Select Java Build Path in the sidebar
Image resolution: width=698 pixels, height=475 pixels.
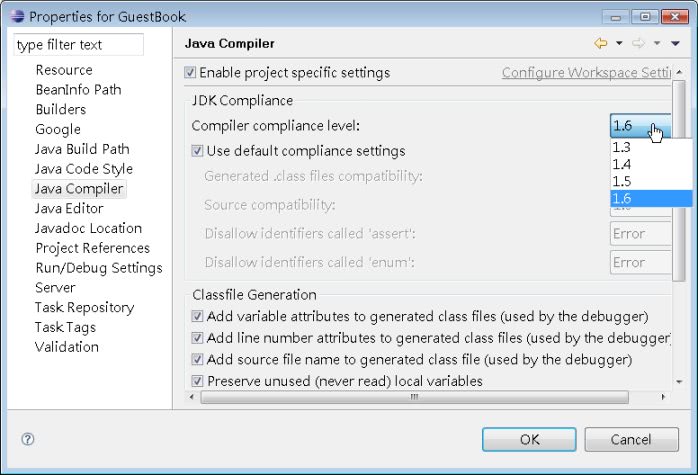[x=82, y=149]
